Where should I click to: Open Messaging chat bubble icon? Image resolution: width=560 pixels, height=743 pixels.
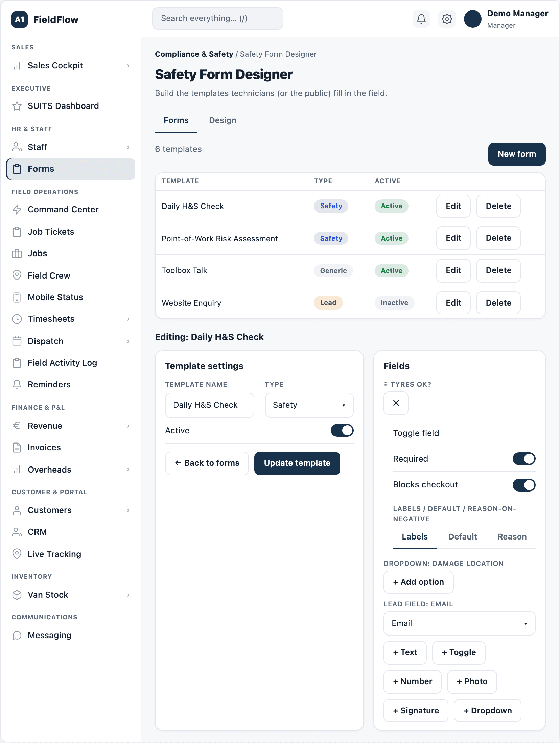click(x=17, y=636)
